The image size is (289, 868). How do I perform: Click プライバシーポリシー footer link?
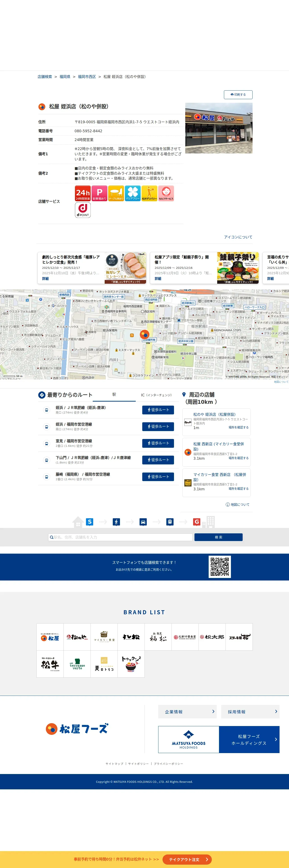pos(169,764)
